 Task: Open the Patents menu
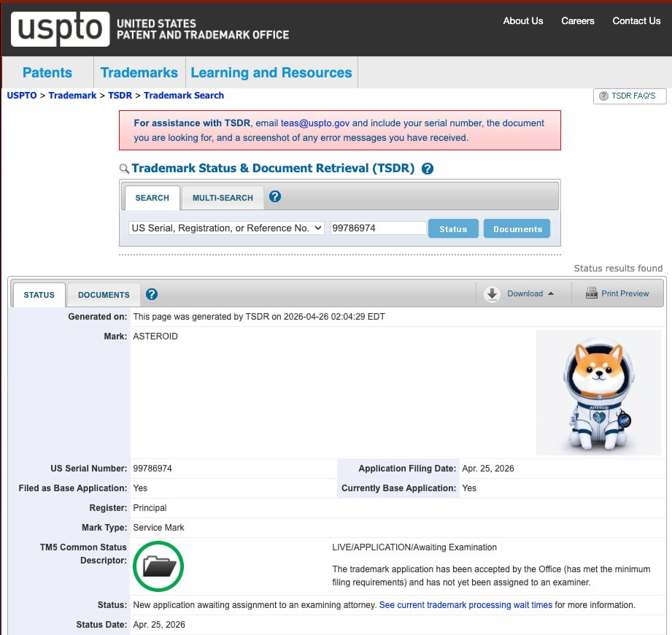point(47,72)
